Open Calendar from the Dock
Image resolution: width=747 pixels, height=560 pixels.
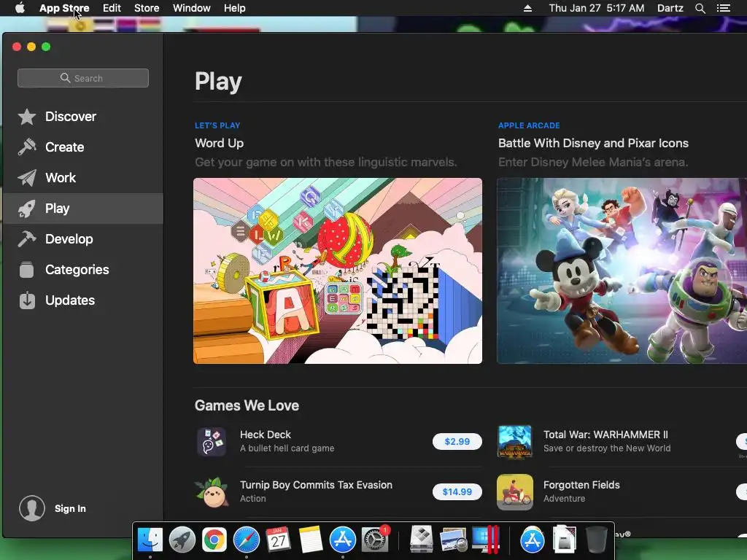click(x=278, y=540)
